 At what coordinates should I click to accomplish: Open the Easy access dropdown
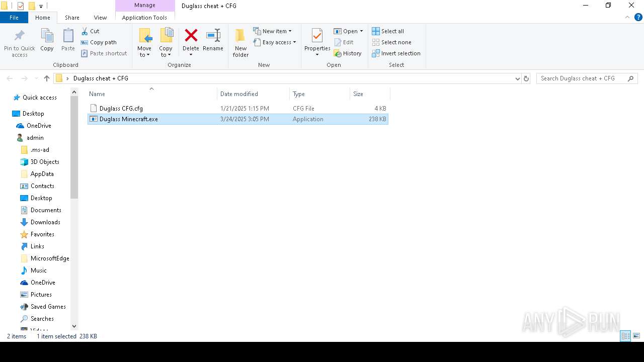(x=275, y=42)
